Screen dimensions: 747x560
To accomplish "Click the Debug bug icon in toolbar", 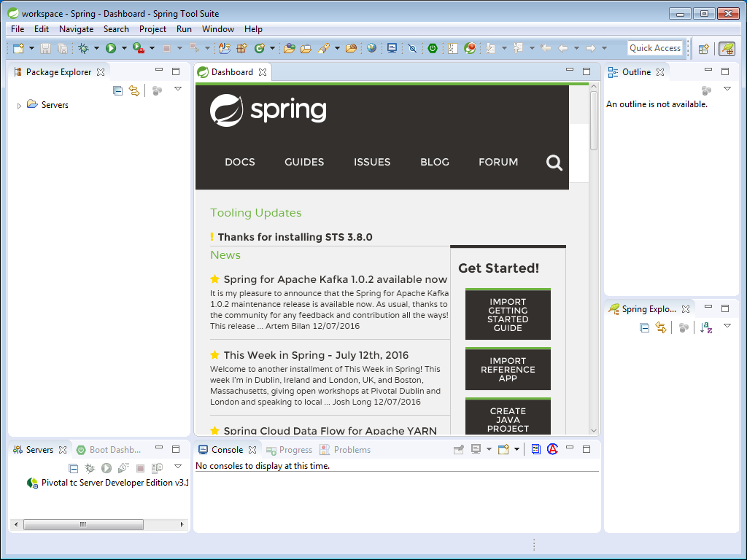I will [83, 48].
